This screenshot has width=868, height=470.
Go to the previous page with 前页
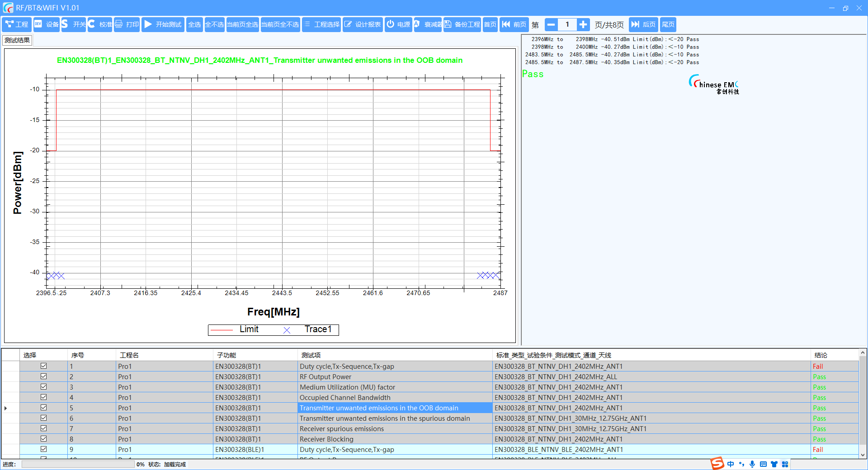click(514, 24)
